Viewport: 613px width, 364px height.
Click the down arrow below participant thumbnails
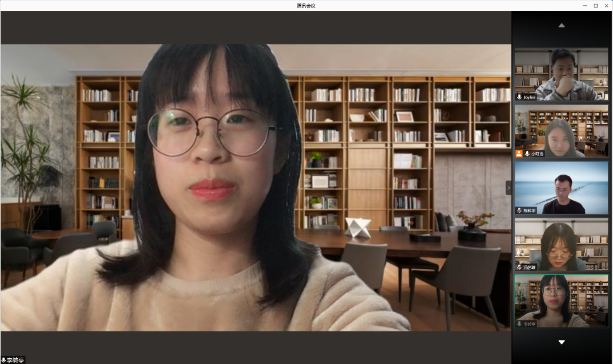(561, 342)
